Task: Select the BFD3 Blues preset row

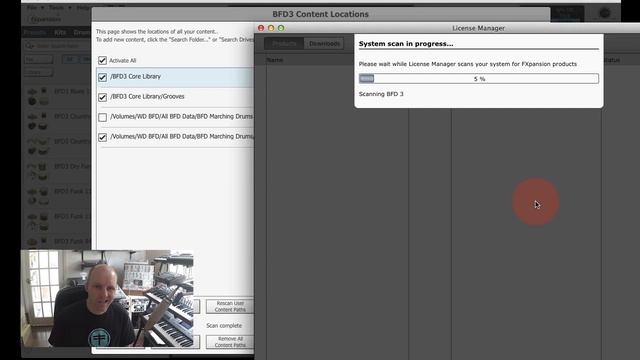Action: (56, 96)
